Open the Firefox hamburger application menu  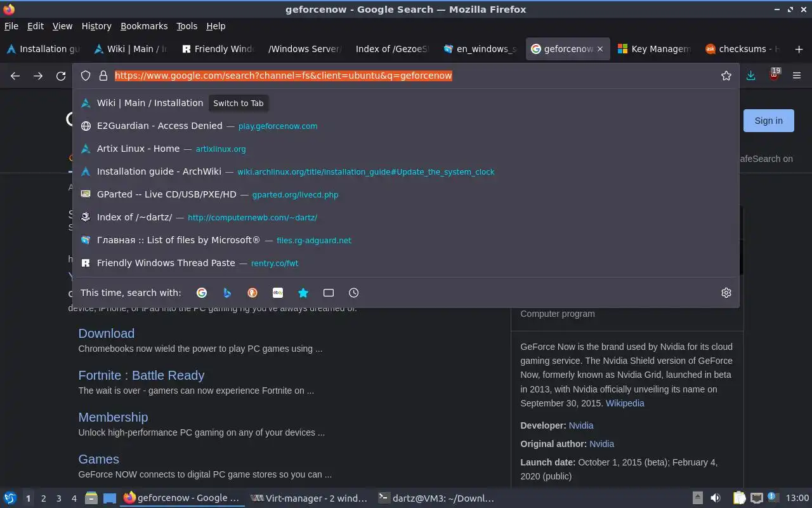(797, 76)
